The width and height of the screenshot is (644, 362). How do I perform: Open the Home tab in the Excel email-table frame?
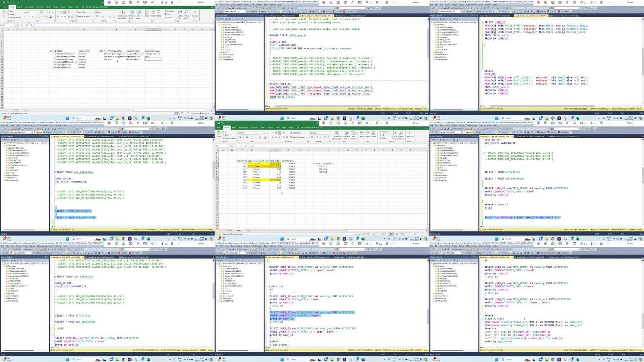(12, 7)
